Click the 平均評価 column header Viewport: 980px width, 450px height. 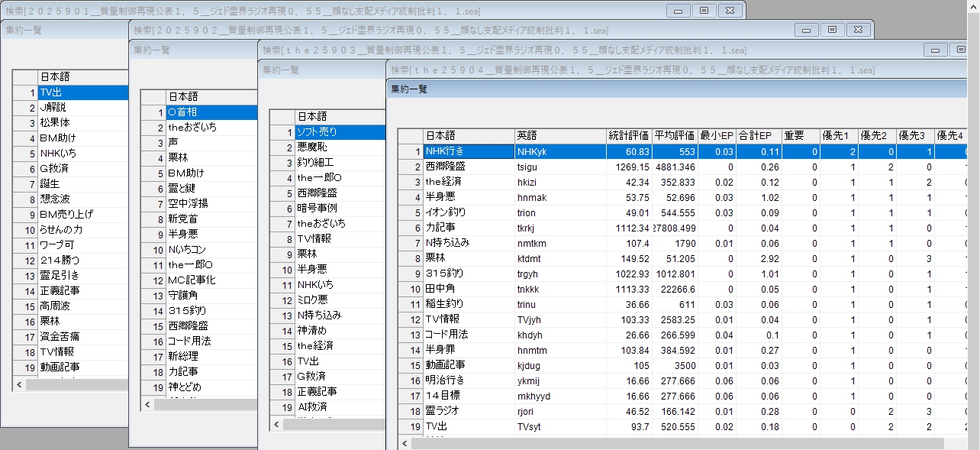(675, 136)
